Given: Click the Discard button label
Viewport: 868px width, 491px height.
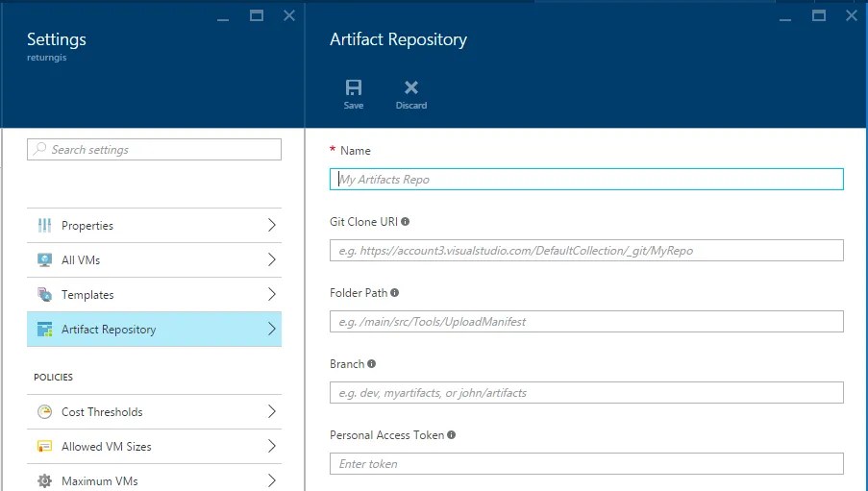Looking at the screenshot, I should click(410, 105).
